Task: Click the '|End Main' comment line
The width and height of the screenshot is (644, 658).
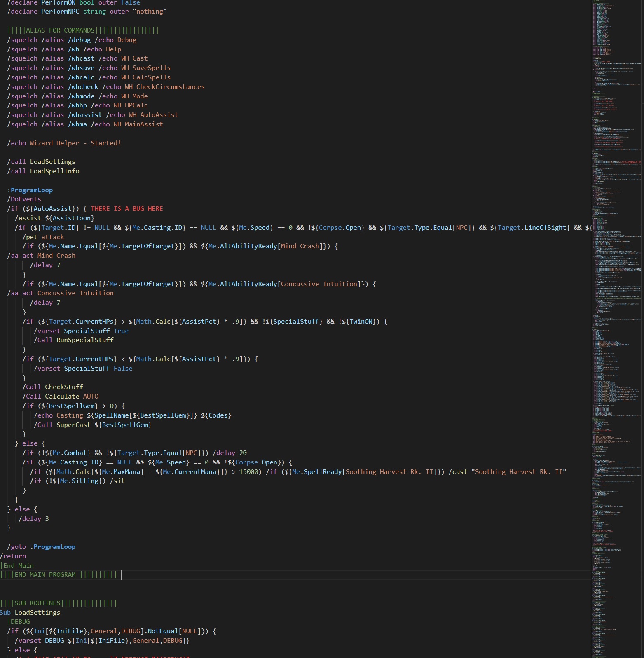Action: 17,566
